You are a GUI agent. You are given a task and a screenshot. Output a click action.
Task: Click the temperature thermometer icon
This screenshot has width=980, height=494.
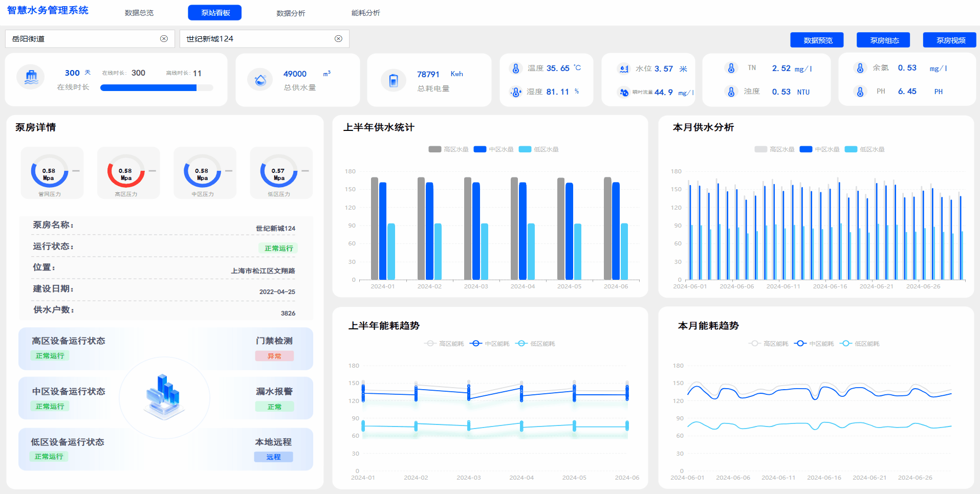[x=516, y=69]
